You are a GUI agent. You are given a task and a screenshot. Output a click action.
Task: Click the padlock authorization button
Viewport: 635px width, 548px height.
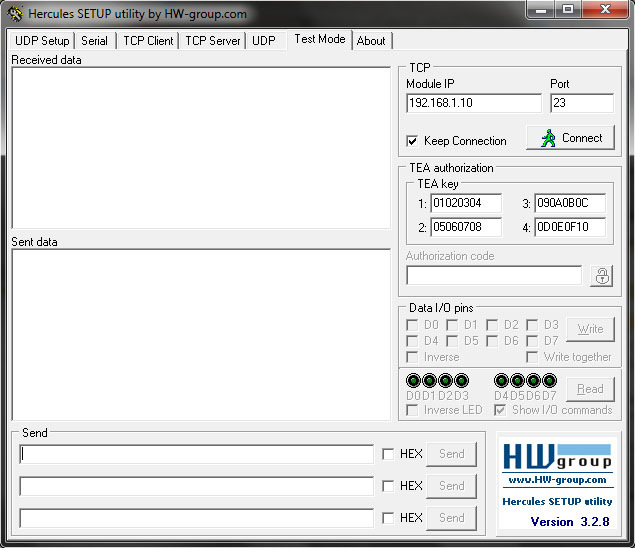[601, 276]
